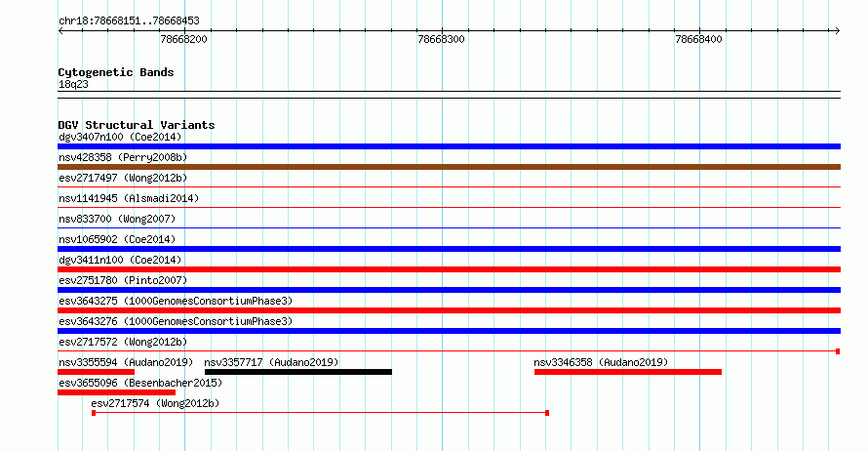Screen dimensions: 868x451
Task: Click the ruler's left arrow end
Action: pos(60,31)
